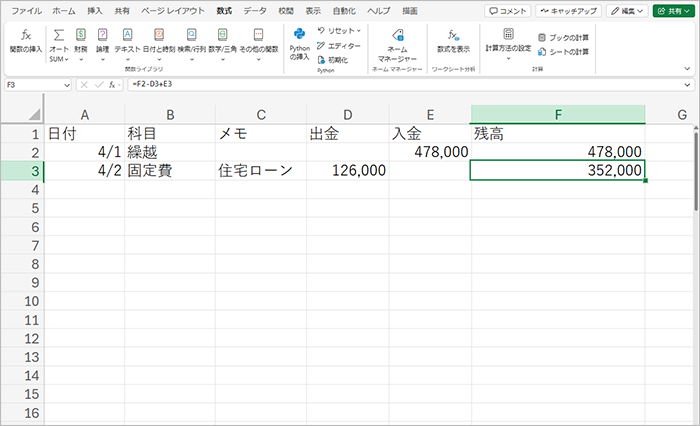Select the date cell 4/2

tap(84, 171)
